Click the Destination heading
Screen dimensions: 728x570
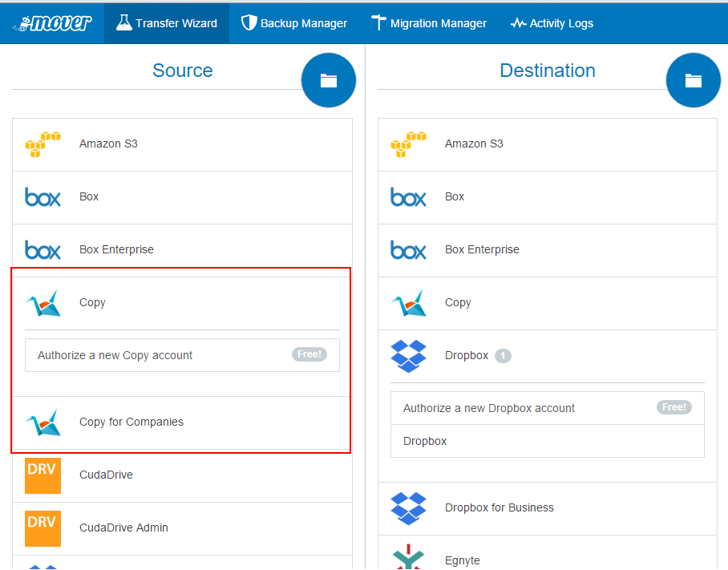coord(548,71)
